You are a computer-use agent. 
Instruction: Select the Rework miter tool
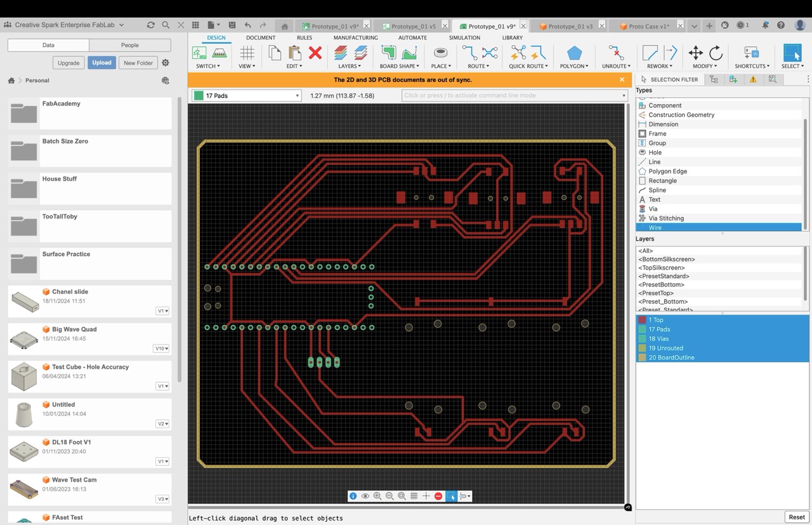pos(650,53)
